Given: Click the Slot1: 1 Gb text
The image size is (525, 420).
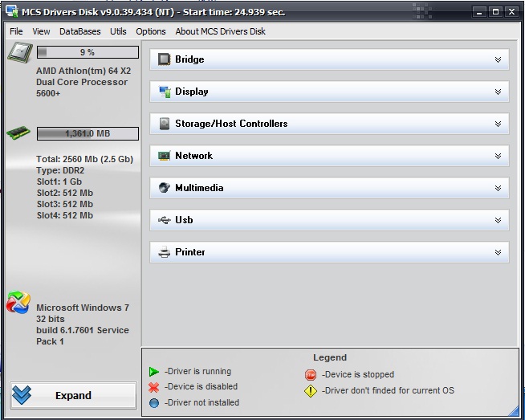Looking at the screenshot, I should [59, 181].
